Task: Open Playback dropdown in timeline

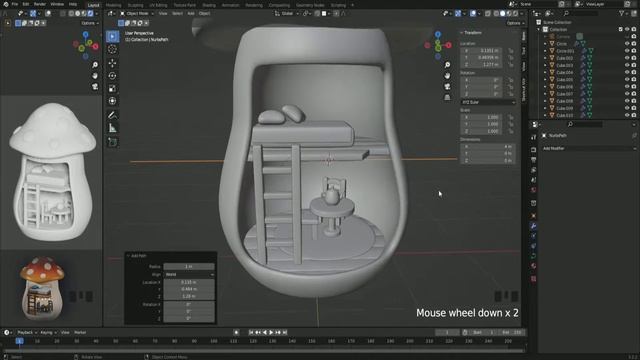Action: click(x=27, y=333)
